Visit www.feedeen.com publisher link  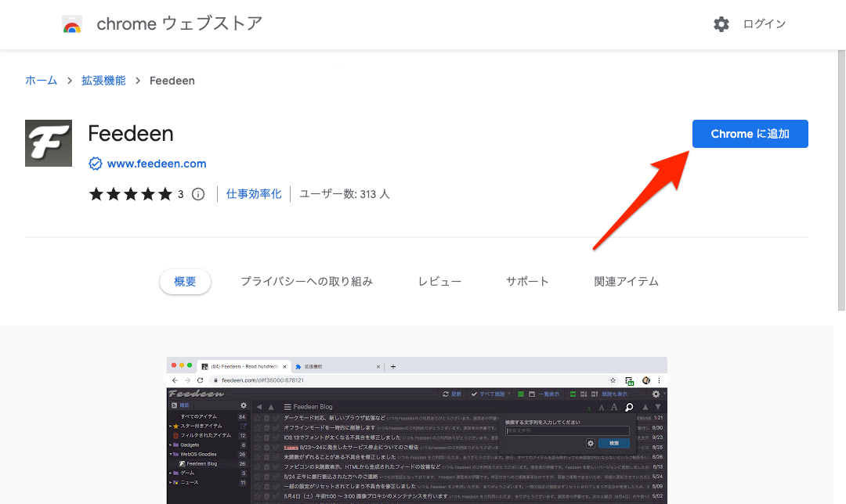[x=157, y=164]
